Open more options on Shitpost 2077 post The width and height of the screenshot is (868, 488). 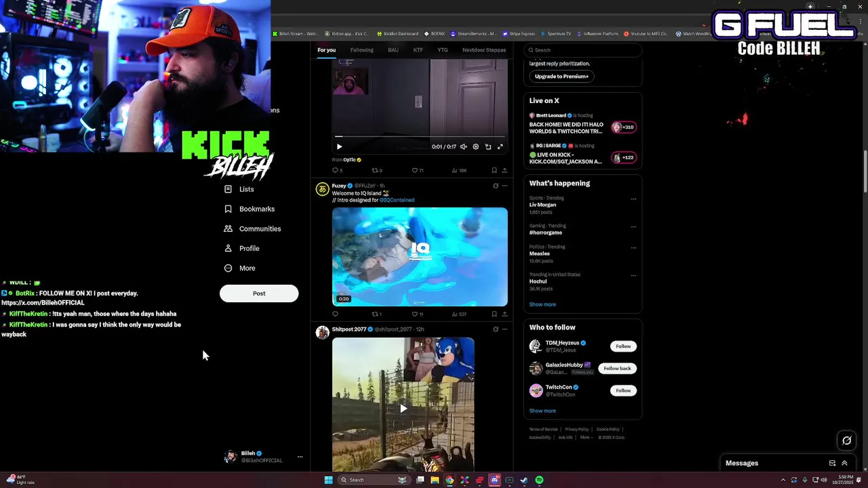pos(505,329)
